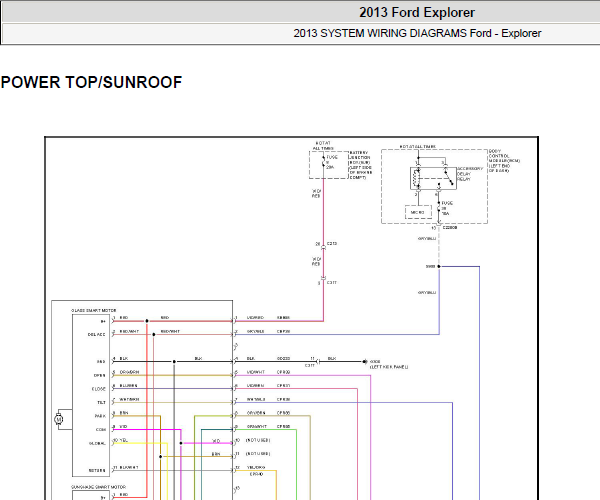Click the "RED/WHT" wire label at pin 2
This screenshot has height=500, width=600.
click(x=129, y=331)
